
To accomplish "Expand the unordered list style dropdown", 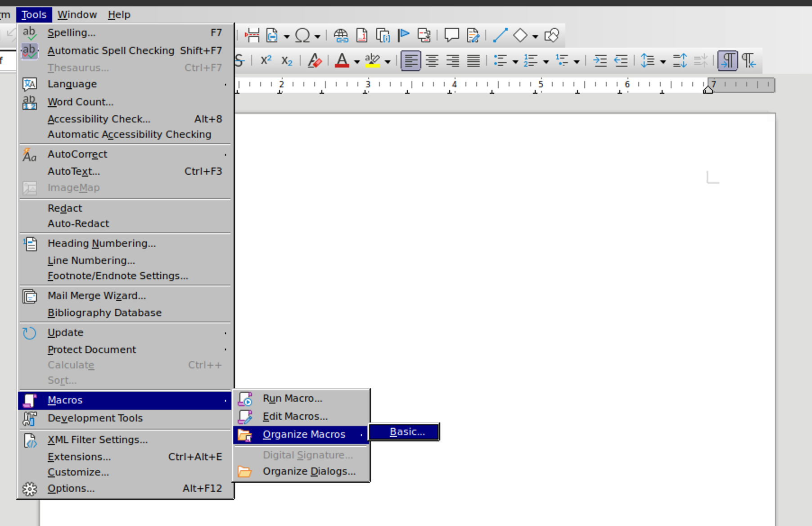I will pos(515,61).
